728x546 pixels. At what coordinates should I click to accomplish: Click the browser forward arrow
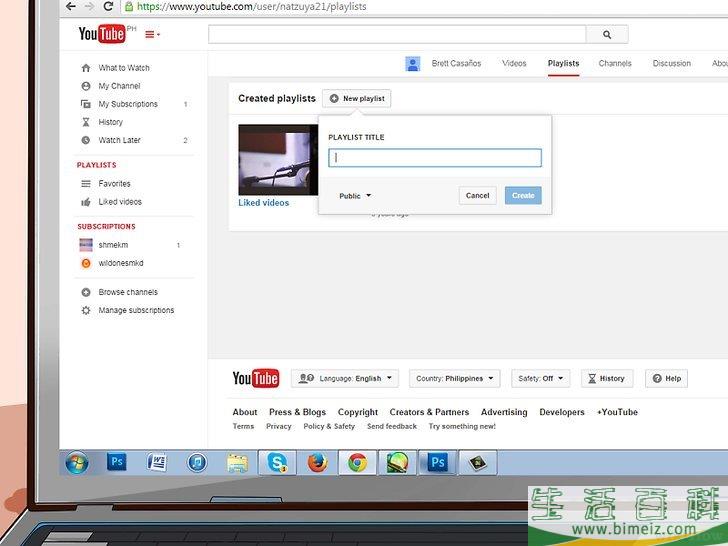89,6
